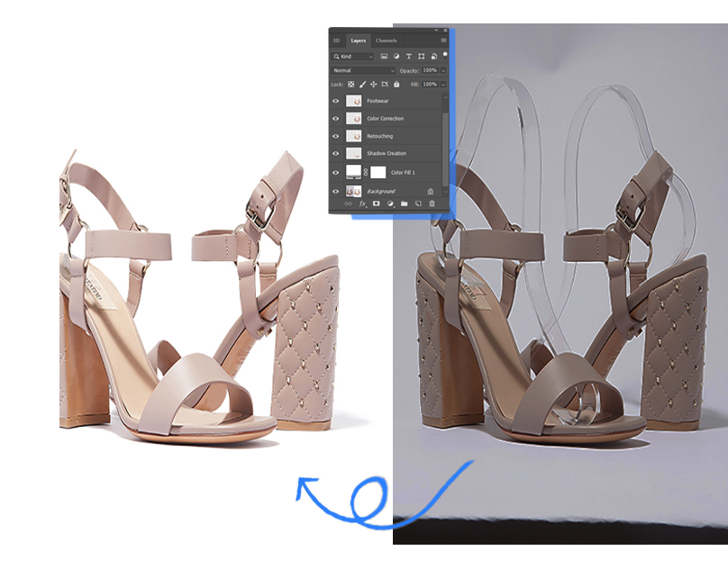Viewport: 728px width, 569px height.
Task: Hide the Footwear layer
Action: 336,102
